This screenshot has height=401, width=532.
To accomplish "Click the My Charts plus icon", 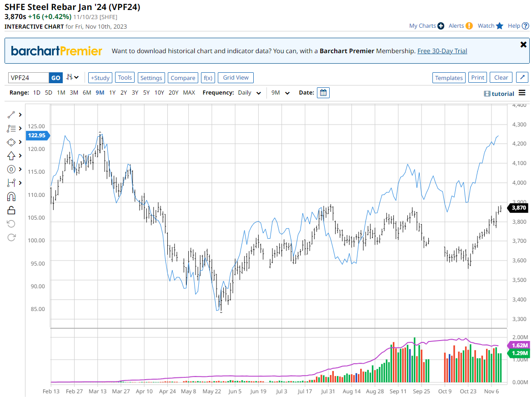I will point(441,26).
